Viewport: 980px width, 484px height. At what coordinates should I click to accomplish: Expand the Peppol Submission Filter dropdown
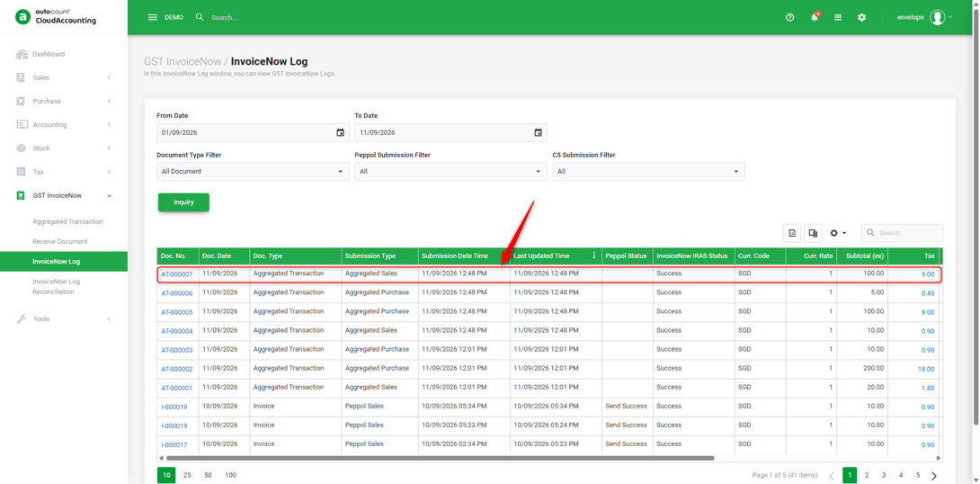point(450,171)
